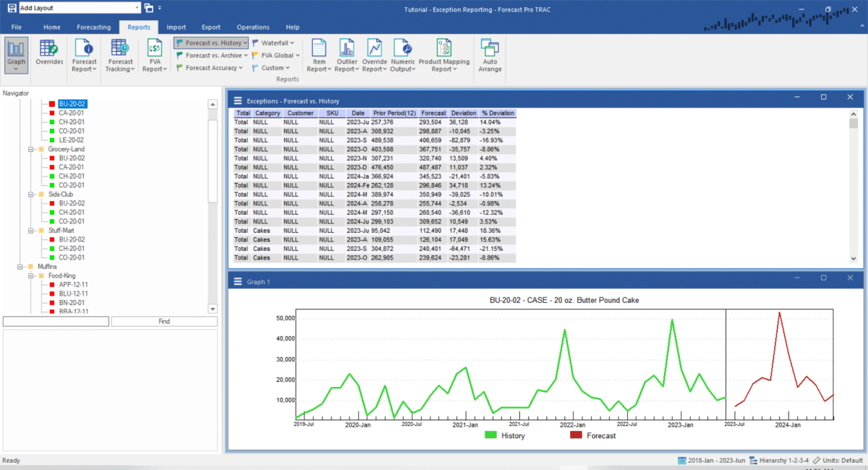Screen dimensions: 868x470
Task: Click the Exceptions table scrollbar down arrow
Action: tap(854, 257)
